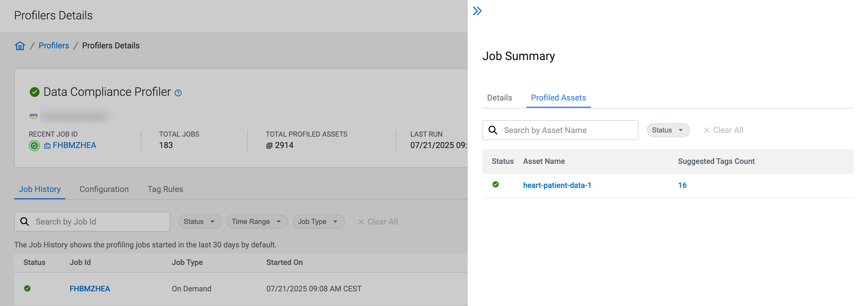The width and height of the screenshot is (868, 306).
Task: Click help icon beside Data Compliance Profiler
Action: (x=178, y=93)
